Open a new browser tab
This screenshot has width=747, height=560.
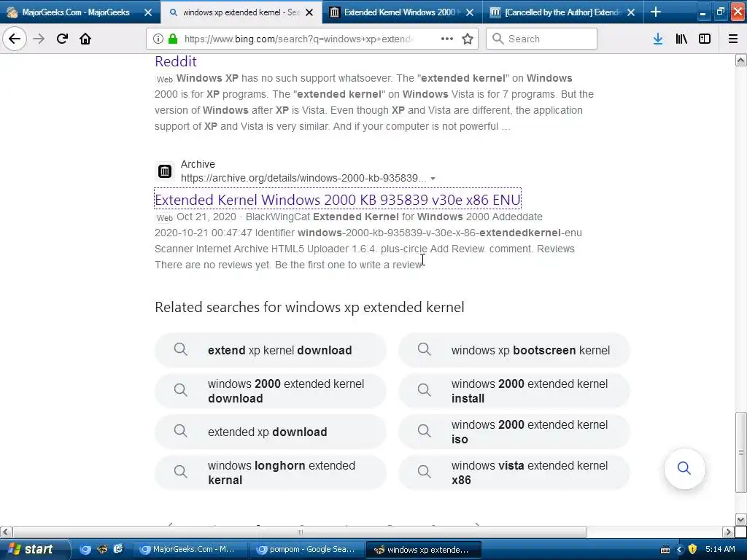(656, 12)
